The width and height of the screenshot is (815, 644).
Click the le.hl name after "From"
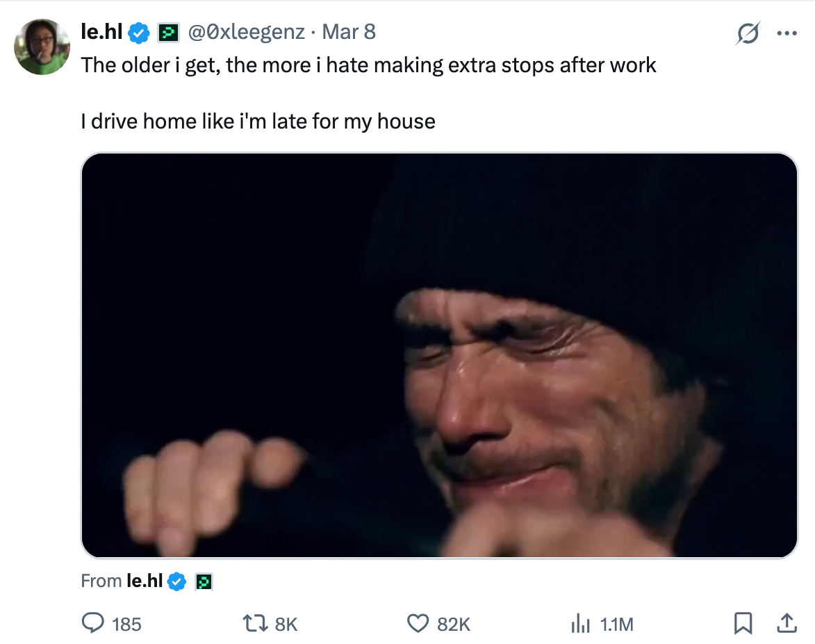tap(145, 581)
